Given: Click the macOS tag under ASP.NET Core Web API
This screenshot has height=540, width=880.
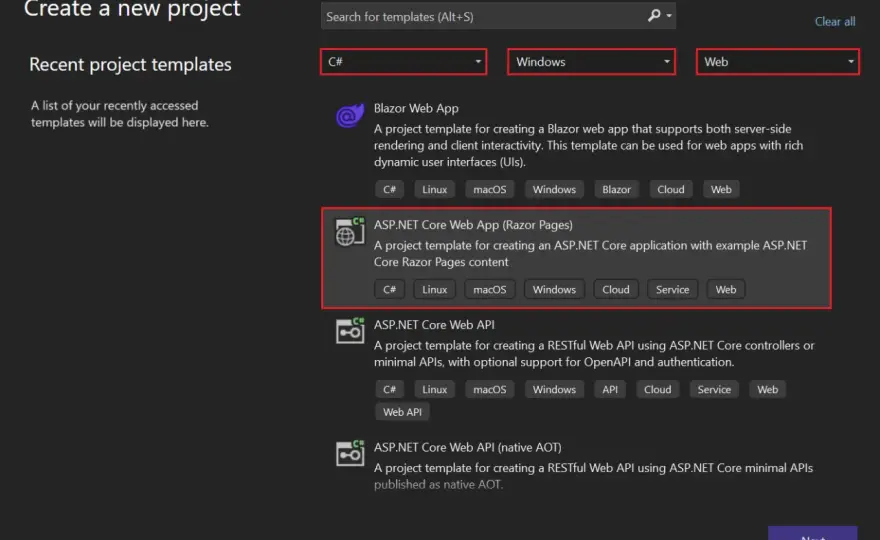Looking at the screenshot, I should [x=489, y=389].
